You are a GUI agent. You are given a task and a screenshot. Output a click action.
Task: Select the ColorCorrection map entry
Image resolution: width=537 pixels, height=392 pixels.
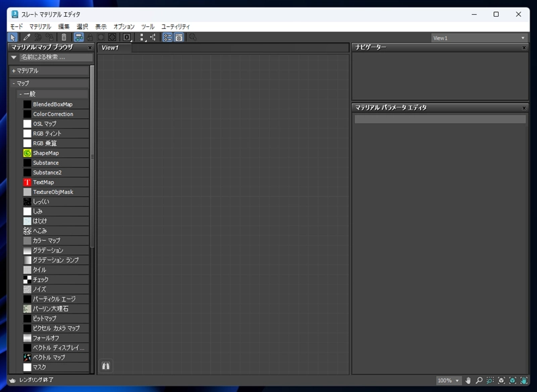tap(56, 114)
